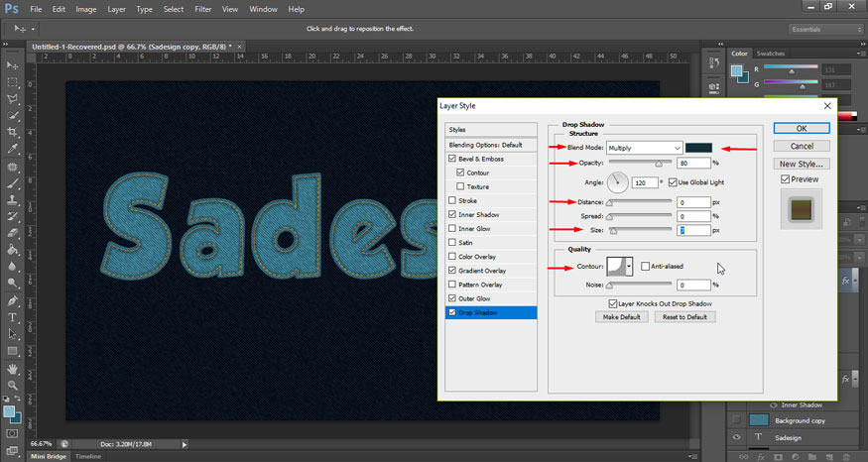The height and width of the screenshot is (462, 868).
Task: Toggle the Preview checkbox
Action: tap(785, 179)
